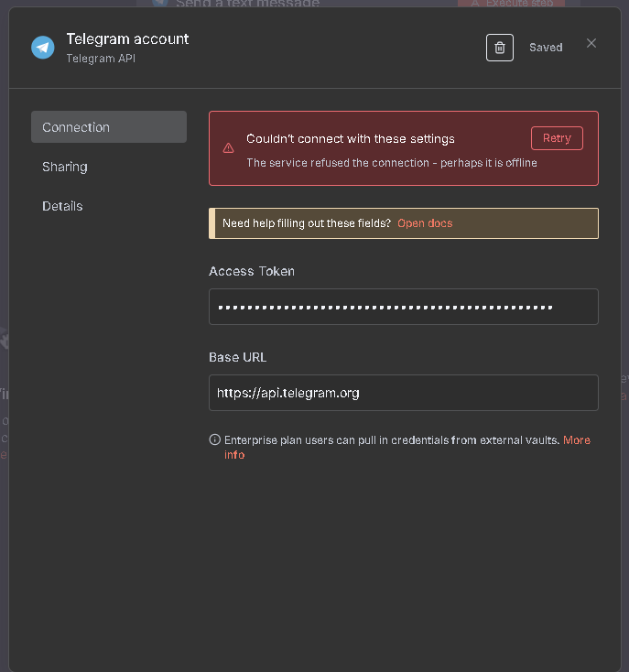The image size is (629, 672).
Task: Click the Telegram account title to rename
Action: 127,39
